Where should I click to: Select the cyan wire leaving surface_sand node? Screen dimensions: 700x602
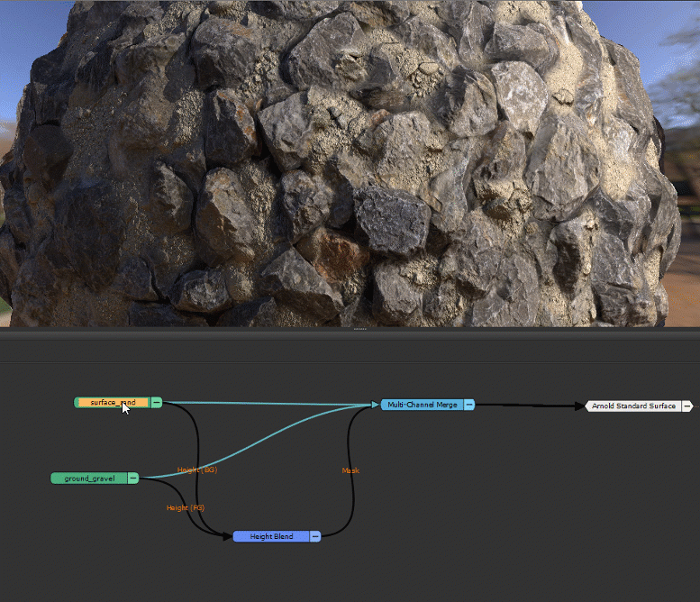click(270, 404)
